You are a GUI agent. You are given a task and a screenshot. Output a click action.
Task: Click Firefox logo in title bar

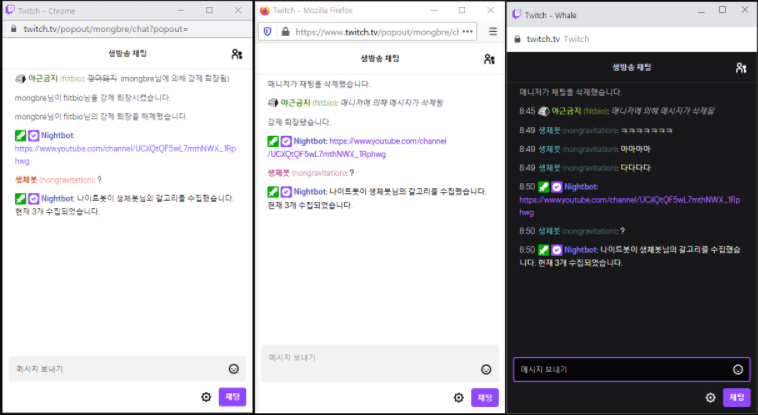tap(264, 10)
